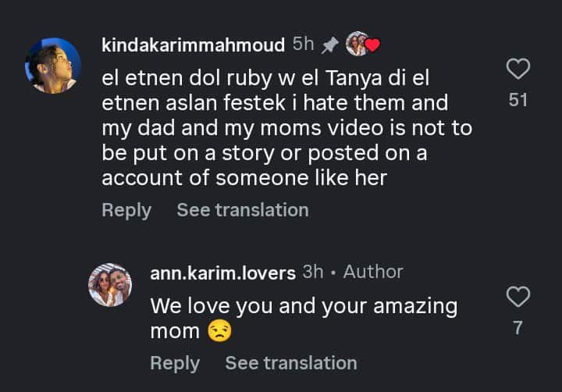Click the 3h timestamp on the reply
Image resolution: width=562 pixels, height=392 pixels.
(x=313, y=272)
